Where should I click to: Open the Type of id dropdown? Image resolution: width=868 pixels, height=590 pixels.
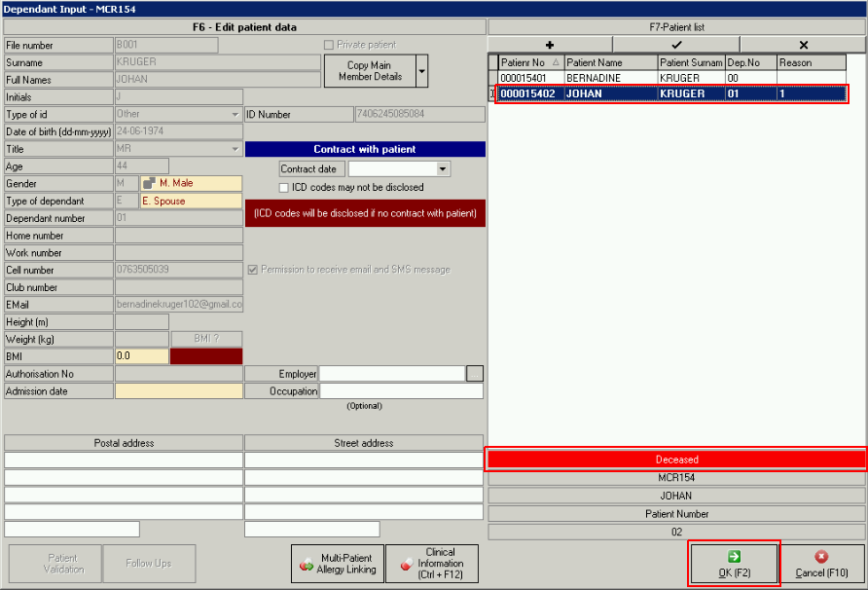pos(235,114)
